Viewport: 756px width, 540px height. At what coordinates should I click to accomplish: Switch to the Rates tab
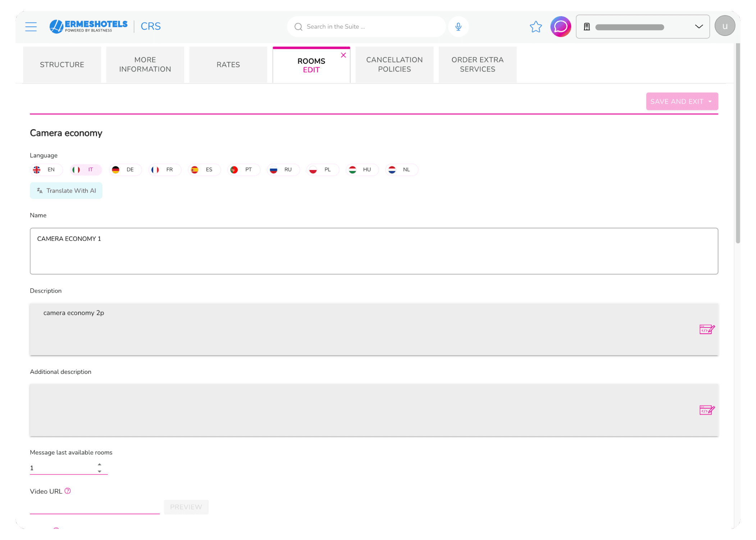click(228, 65)
